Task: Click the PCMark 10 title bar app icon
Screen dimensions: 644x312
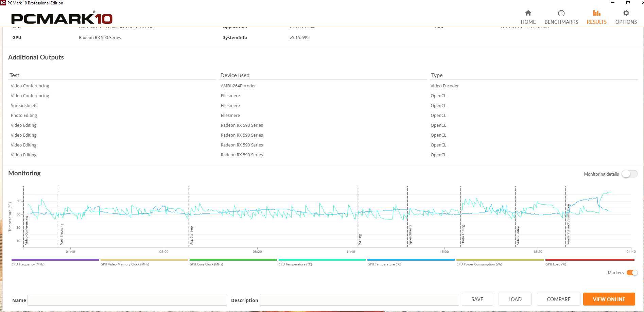Action: [3, 3]
